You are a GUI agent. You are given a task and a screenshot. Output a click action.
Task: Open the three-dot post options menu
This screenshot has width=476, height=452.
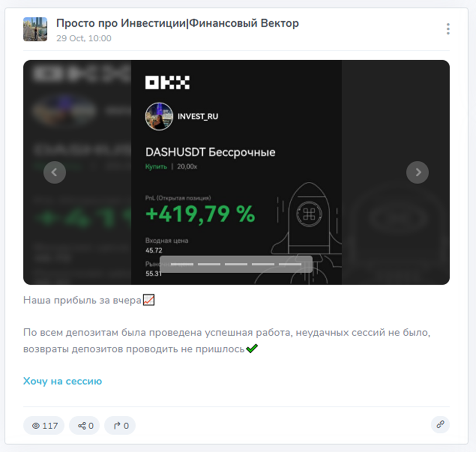pos(448,29)
